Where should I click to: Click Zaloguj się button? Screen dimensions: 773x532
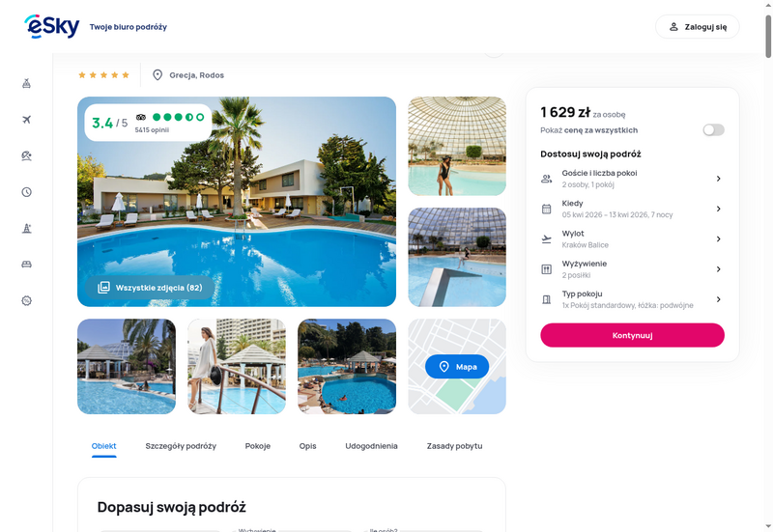tap(697, 27)
